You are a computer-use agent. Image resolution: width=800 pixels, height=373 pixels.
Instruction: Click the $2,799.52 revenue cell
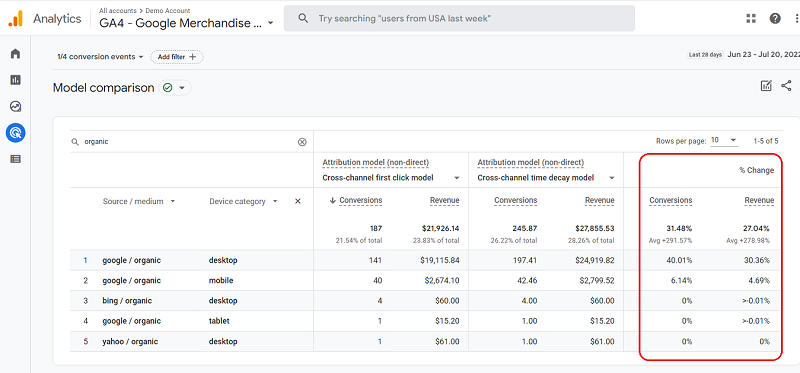597,280
